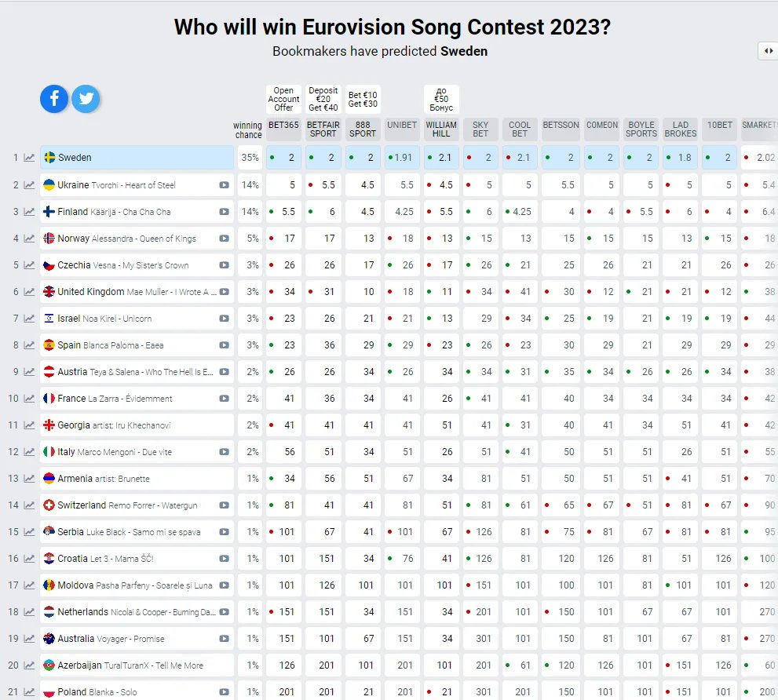
Task: Claim the Open Account Offer promo
Action: tap(283, 99)
